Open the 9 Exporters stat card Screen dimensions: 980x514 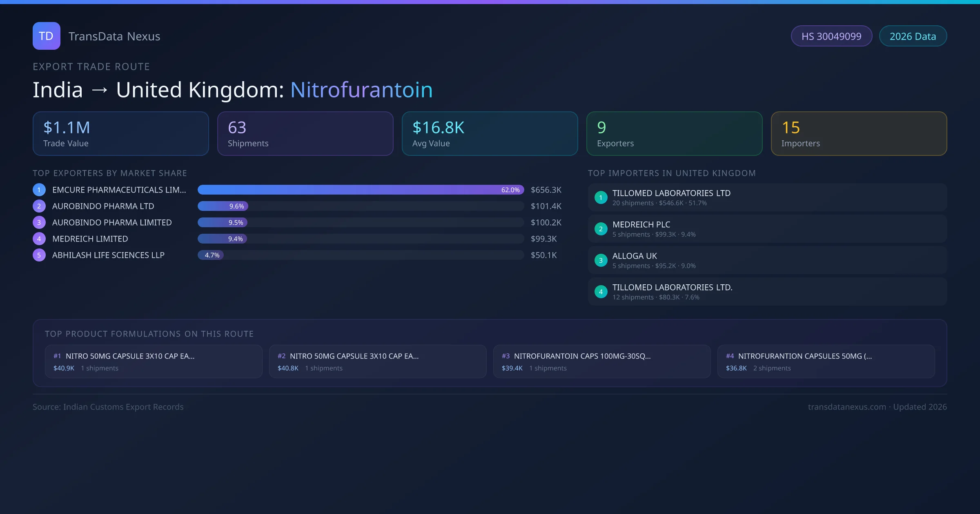674,134
